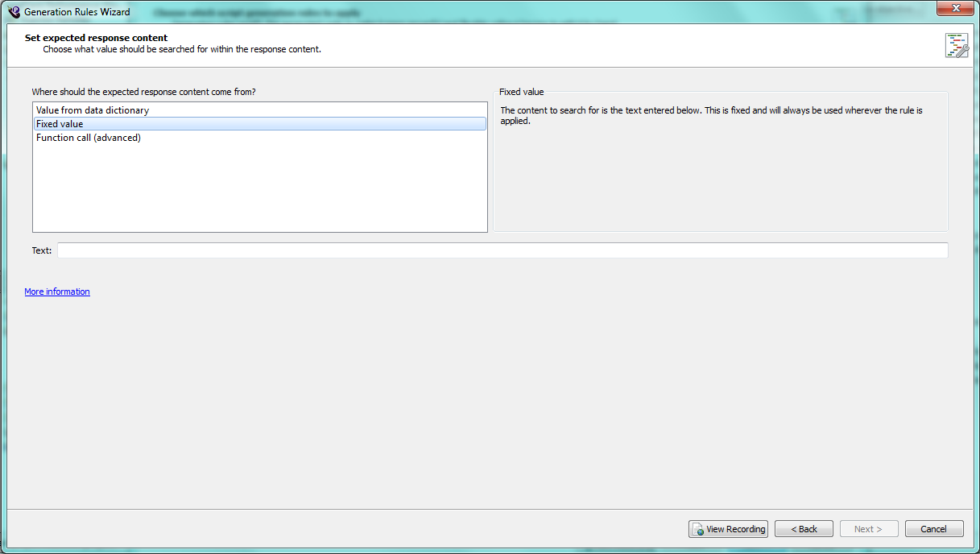Click the icon on View Recording button
Image resolution: width=980 pixels, height=554 pixels.
tap(697, 530)
